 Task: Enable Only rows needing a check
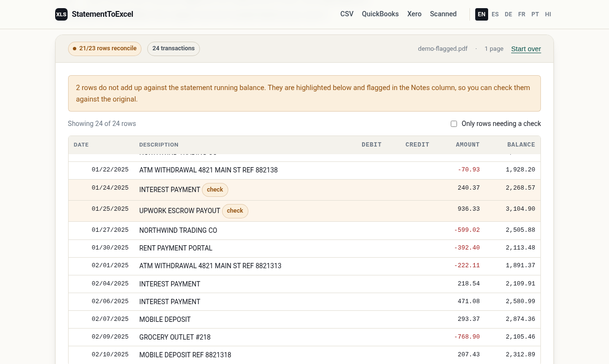coord(454,124)
